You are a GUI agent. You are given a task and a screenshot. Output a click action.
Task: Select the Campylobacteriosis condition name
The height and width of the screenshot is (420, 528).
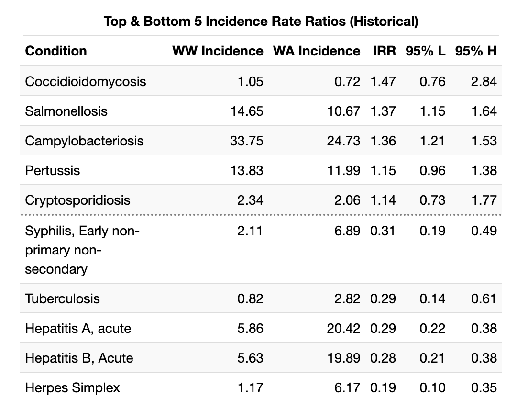[84, 141]
